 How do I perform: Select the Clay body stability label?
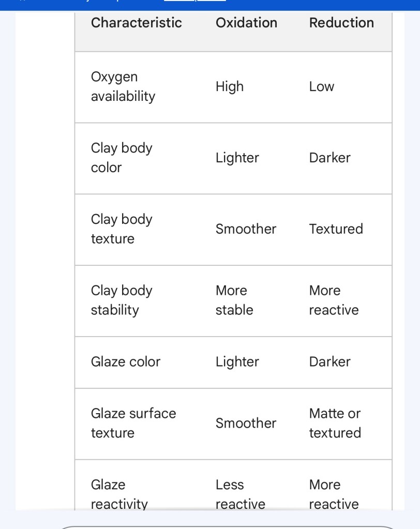click(x=122, y=300)
